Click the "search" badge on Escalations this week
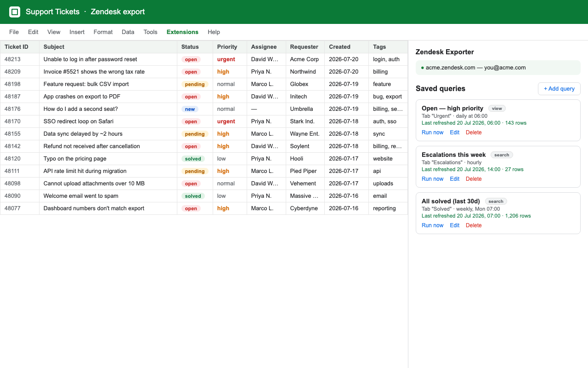 pyautogui.click(x=502, y=155)
